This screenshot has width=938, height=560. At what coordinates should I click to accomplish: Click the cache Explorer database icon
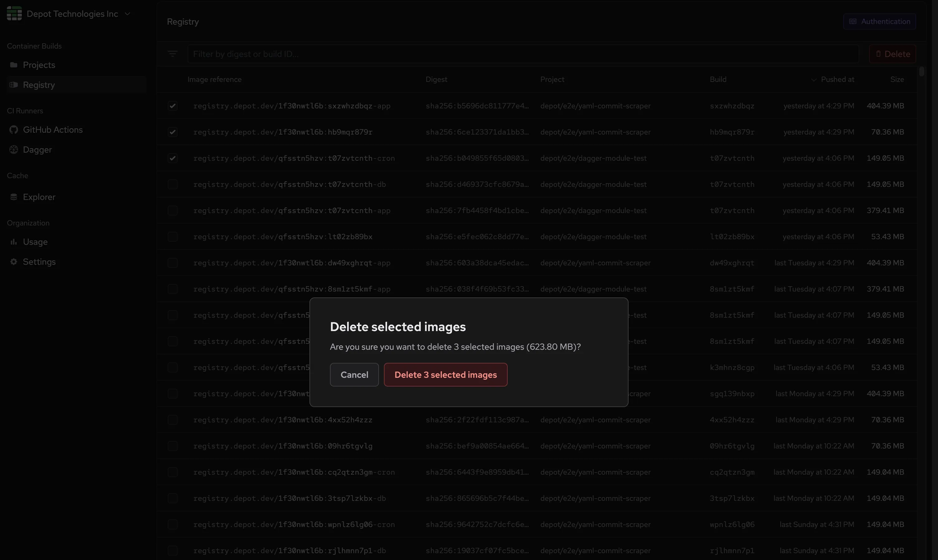point(14,197)
